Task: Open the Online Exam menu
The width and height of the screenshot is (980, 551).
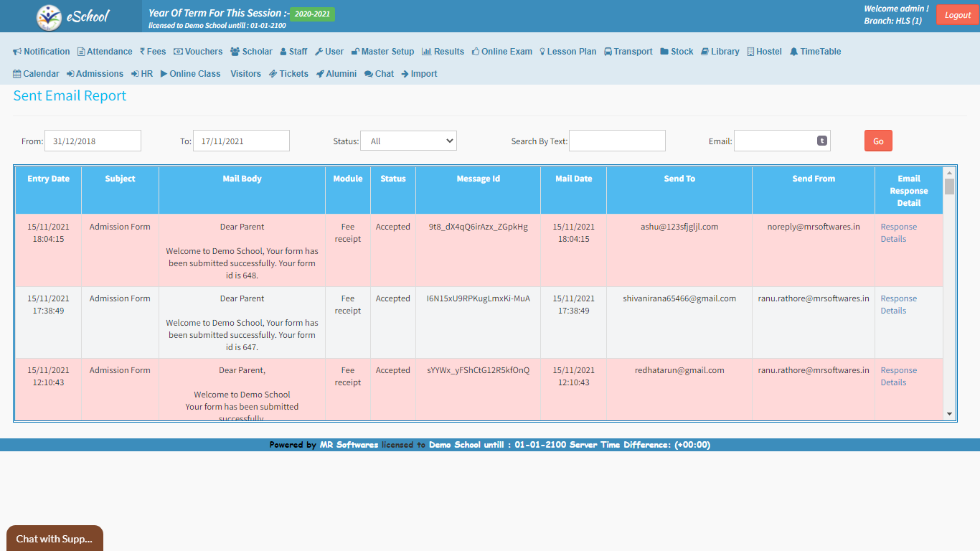Action: coord(502,52)
